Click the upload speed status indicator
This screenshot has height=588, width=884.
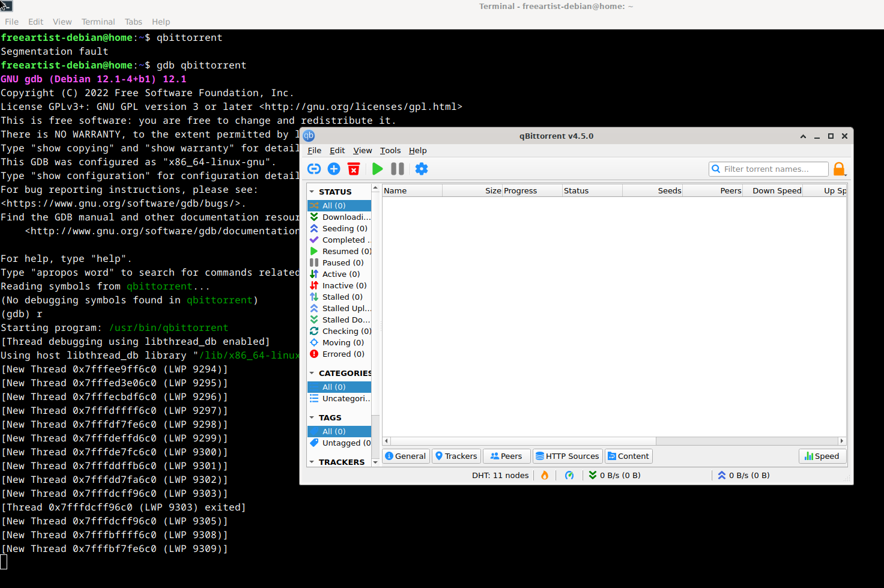pyautogui.click(x=743, y=475)
